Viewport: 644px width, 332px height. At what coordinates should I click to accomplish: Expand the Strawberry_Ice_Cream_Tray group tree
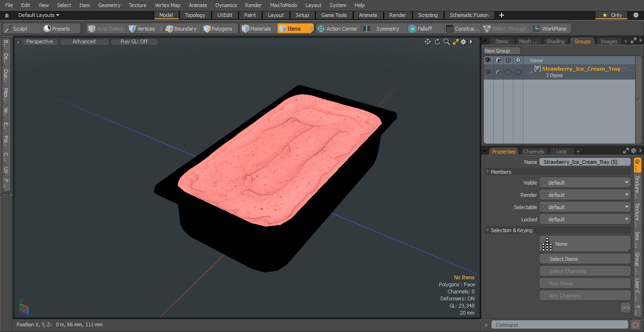pyautogui.click(x=531, y=72)
